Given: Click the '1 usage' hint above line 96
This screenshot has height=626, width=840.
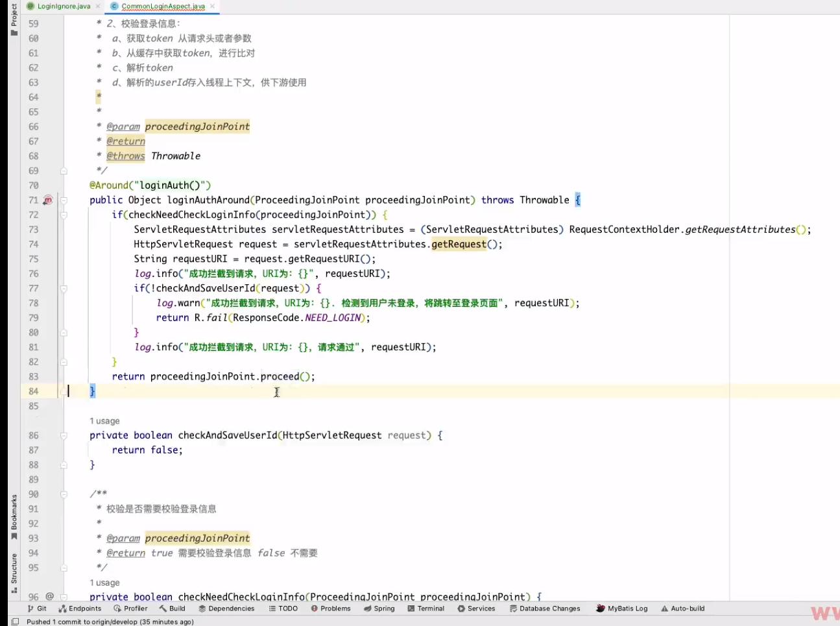Looking at the screenshot, I should (x=104, y=583).
